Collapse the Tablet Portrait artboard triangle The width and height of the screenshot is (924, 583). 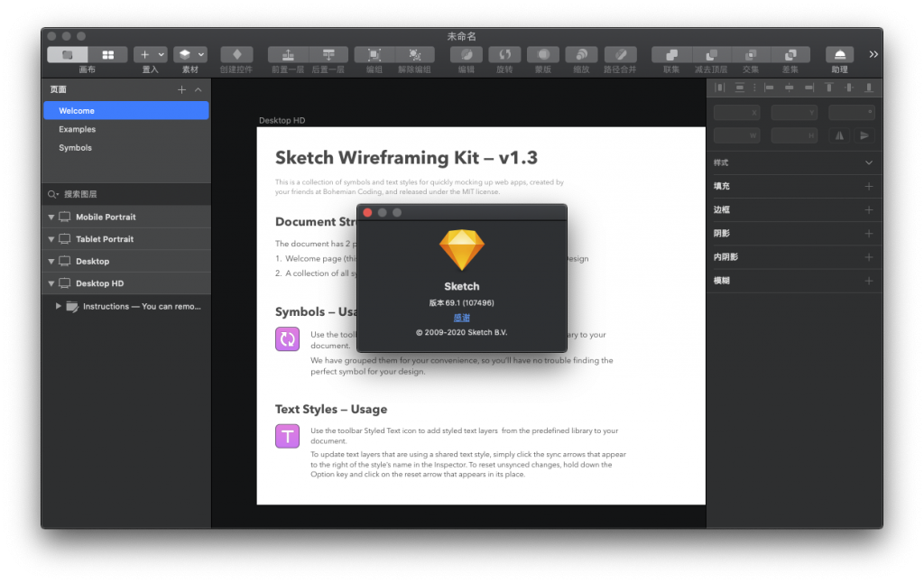point(51,239)
